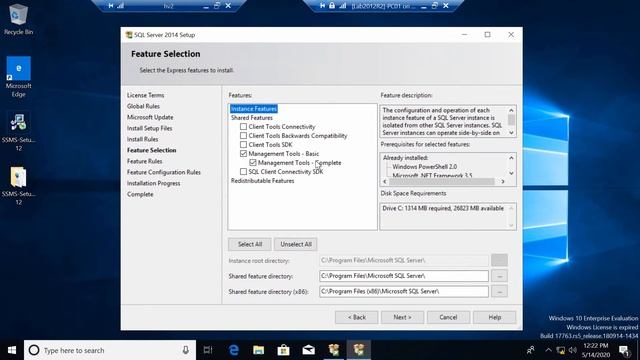
Task: Open Microsoft Edge desktop shortcut
Action: point(18,77)
